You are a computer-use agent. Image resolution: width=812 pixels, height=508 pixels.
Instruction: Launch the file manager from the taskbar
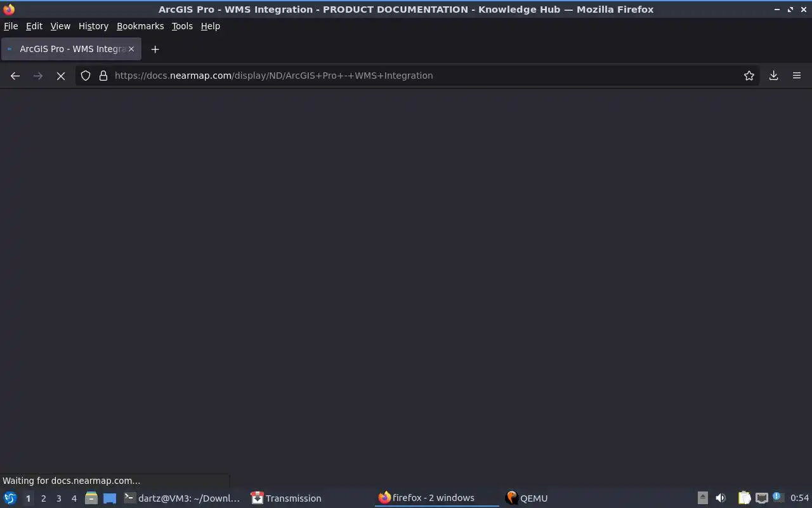[x=91, y=498]
